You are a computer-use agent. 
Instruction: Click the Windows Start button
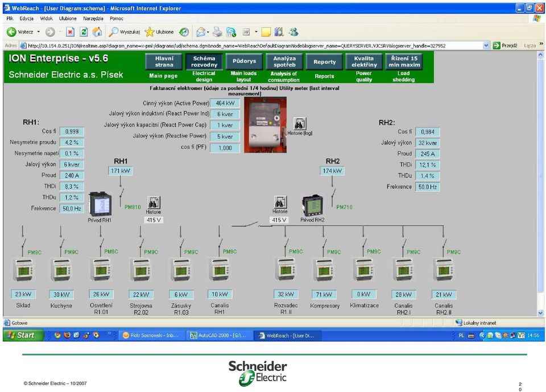[x=23, y=335]
